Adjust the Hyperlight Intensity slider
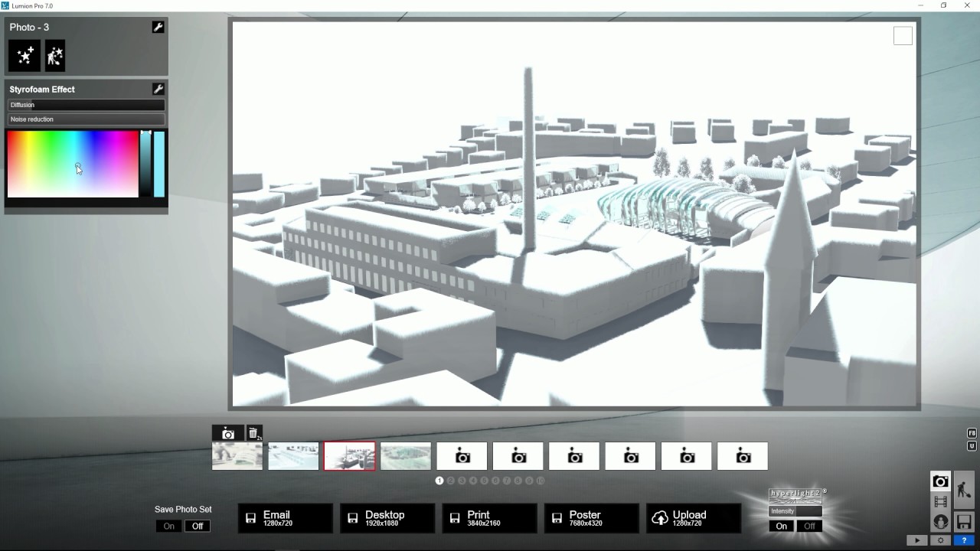 (x=795, y=511)
